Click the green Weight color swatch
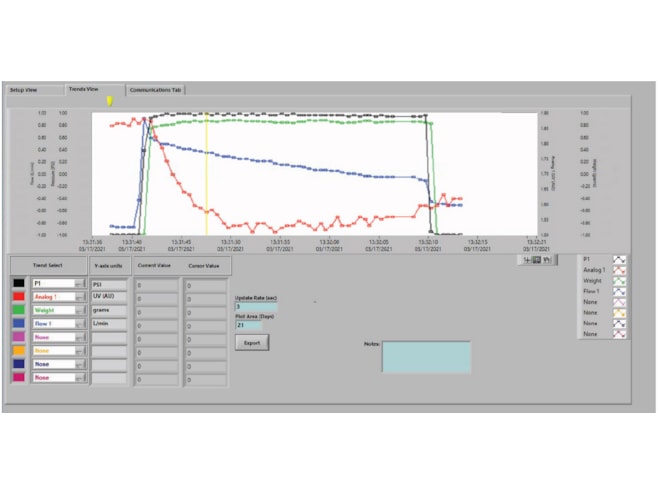 [x=19, y=311]
